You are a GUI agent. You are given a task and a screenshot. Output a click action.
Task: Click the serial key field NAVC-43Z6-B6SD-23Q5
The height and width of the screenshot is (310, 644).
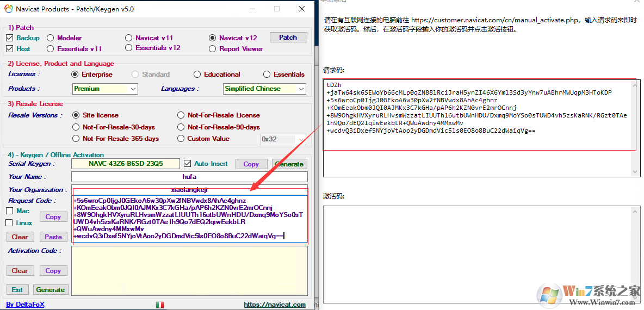[126, 163]
